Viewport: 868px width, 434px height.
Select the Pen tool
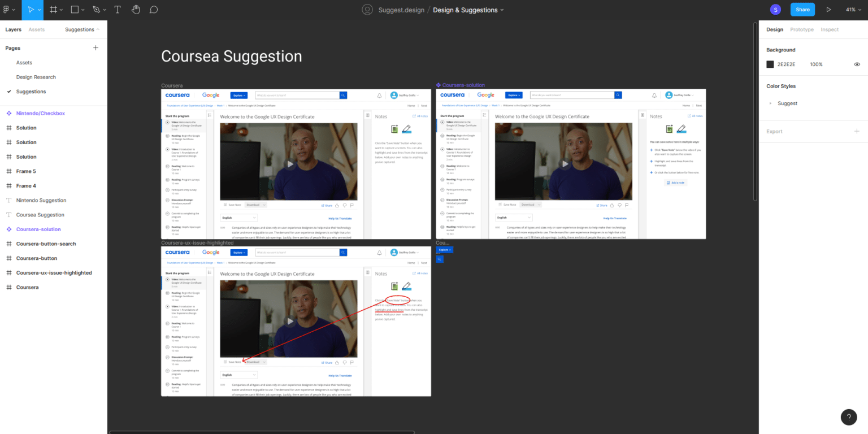pos(97,10)
